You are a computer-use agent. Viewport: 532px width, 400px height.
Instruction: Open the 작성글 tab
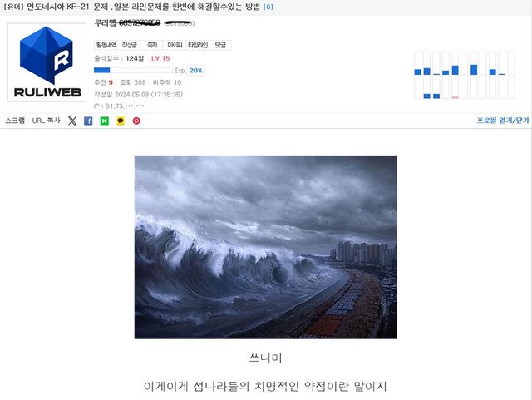tap(130, 45)
